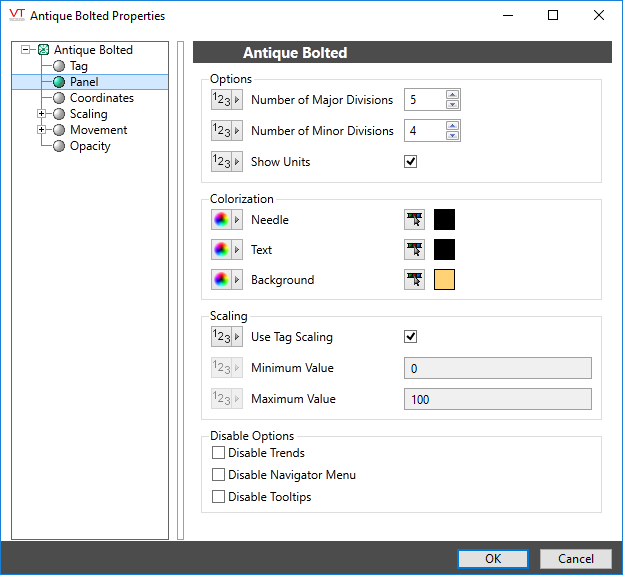Image resolution: width=623 pixels, height=575 pixels.
Task: Click the Background peach color swatch
Action: (445, 280)
